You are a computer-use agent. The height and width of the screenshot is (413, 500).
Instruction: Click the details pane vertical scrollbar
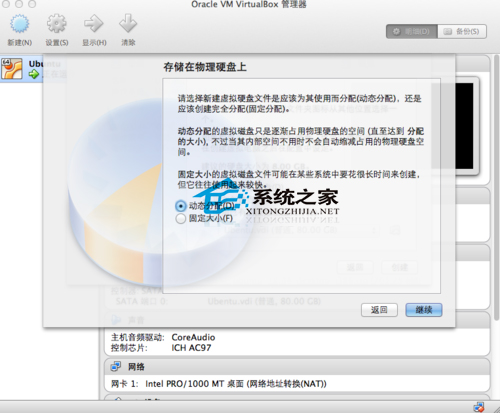click(x=497, y=187)
